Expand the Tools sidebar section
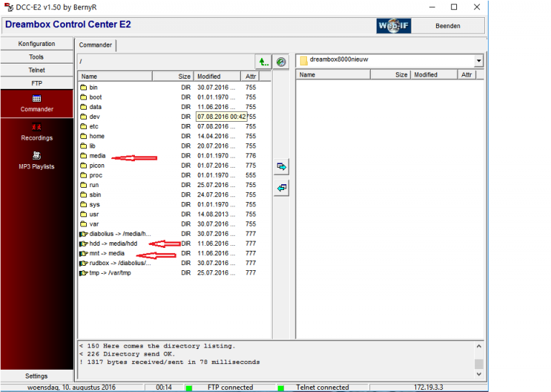 (x=37, y=57)
